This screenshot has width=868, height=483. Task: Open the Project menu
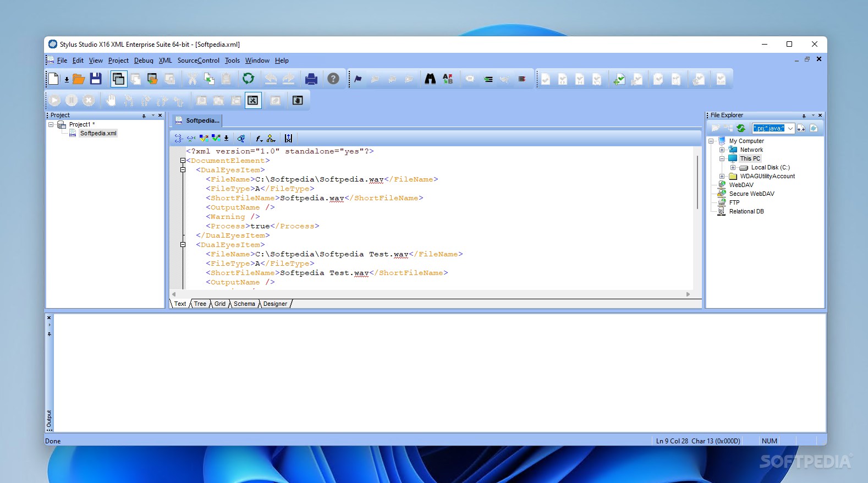click(118, 61)
